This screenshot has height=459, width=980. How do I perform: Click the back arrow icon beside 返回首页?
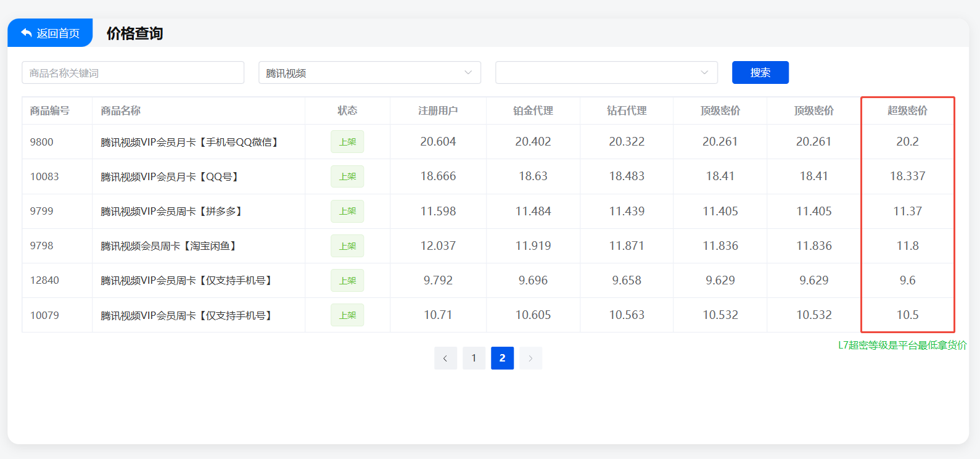click(x=26, y=33)
